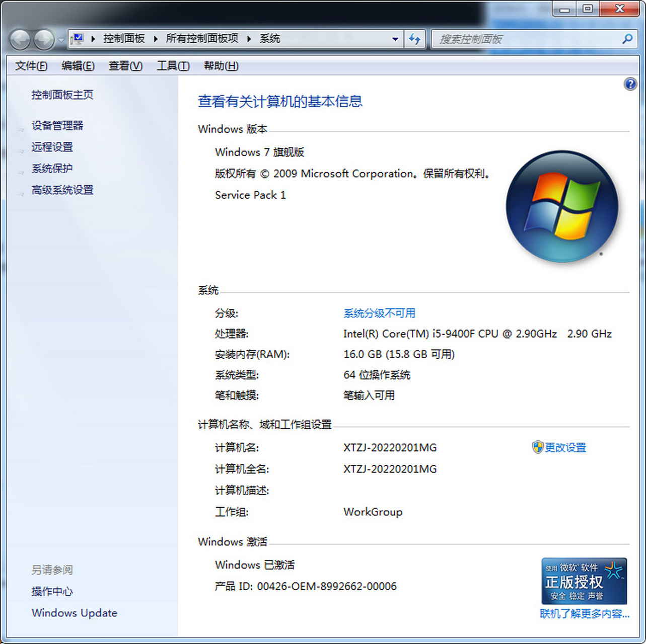The width and height of the screenshot is (646, 644).
Task: Select the 计算机名 value XTZJ-20220201MG
Action: 390,448
